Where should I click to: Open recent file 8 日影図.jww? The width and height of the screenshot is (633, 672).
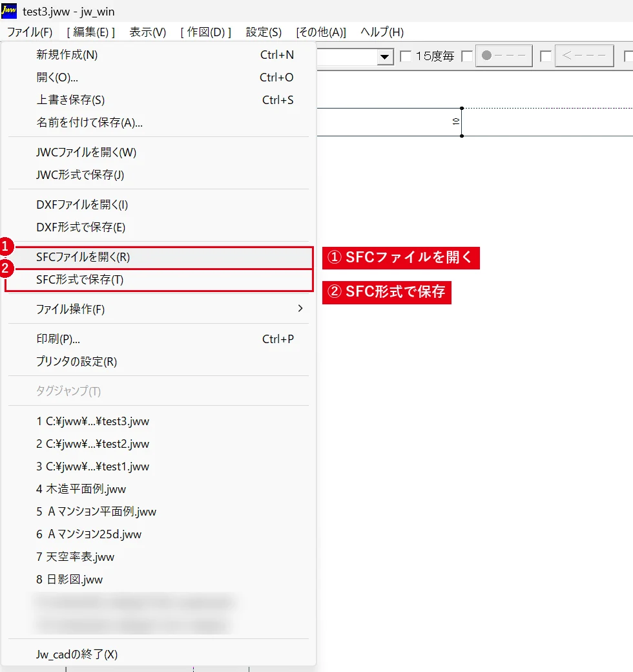pyautogui.click(x=158, y=580)
